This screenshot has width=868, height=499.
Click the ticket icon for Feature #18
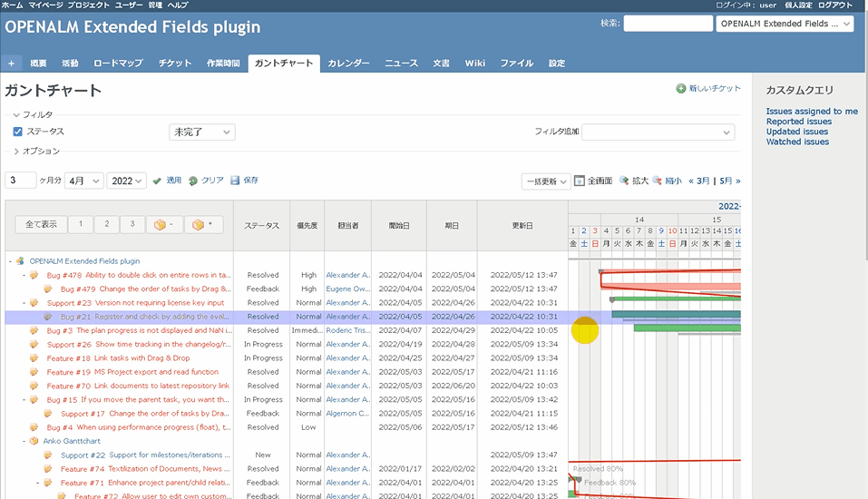34,357
